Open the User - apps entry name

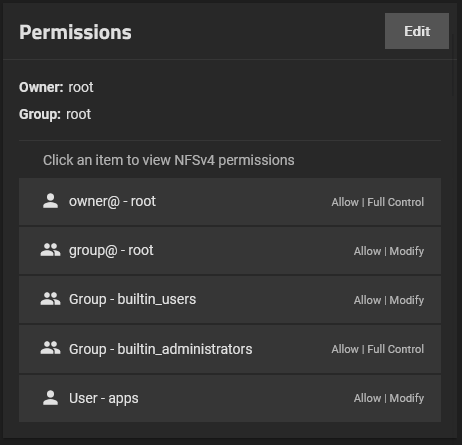[104, 399]
